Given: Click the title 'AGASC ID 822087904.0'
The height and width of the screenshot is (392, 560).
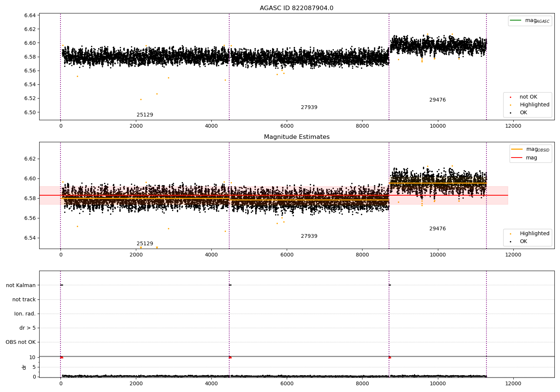Looking at the screenshot, I should pyautogui.click(x=296, y=8).
